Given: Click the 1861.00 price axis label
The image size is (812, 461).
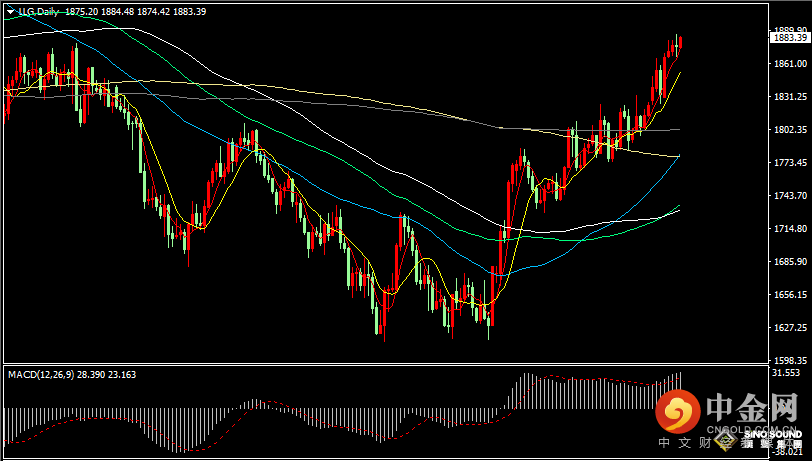Looking at the screenshot, I should (788, 63).
